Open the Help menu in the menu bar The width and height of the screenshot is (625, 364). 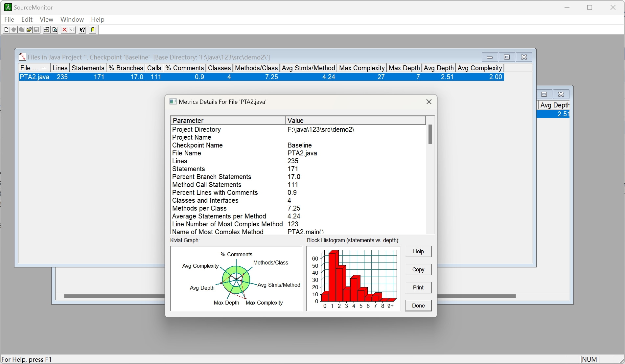pos(98,19)
